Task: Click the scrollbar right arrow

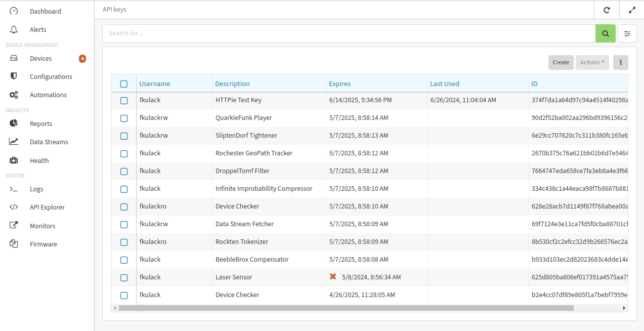Action: [x=624, y=308]
